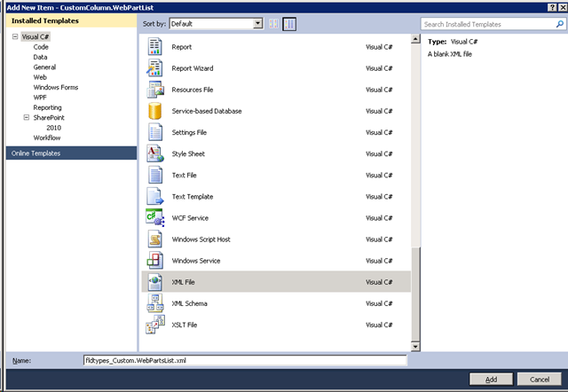Image resolution: width=568 pixels, height=392 pixels.
Task: Click the Text File icon
Action: point(155,175)
